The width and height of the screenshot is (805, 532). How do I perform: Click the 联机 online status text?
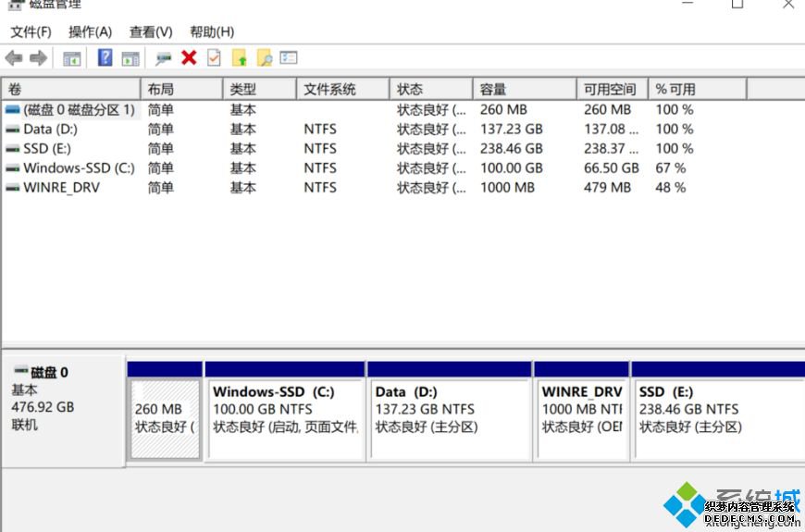[x=24, y=425]
